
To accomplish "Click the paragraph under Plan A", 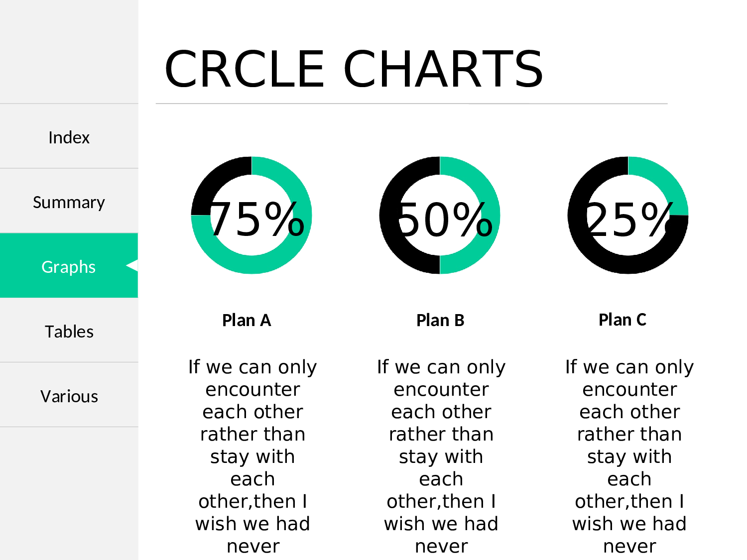I will [x=252, y=456].
